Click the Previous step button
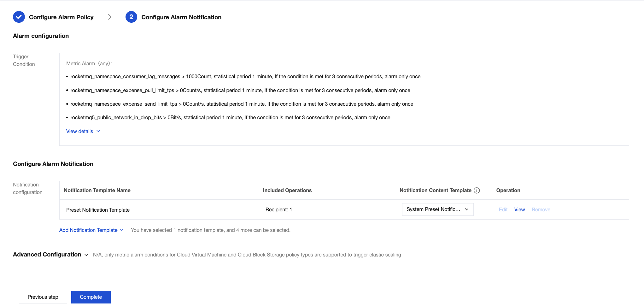Image resolution: width=644 pixels, height=306 pixels. pos(43,297)
